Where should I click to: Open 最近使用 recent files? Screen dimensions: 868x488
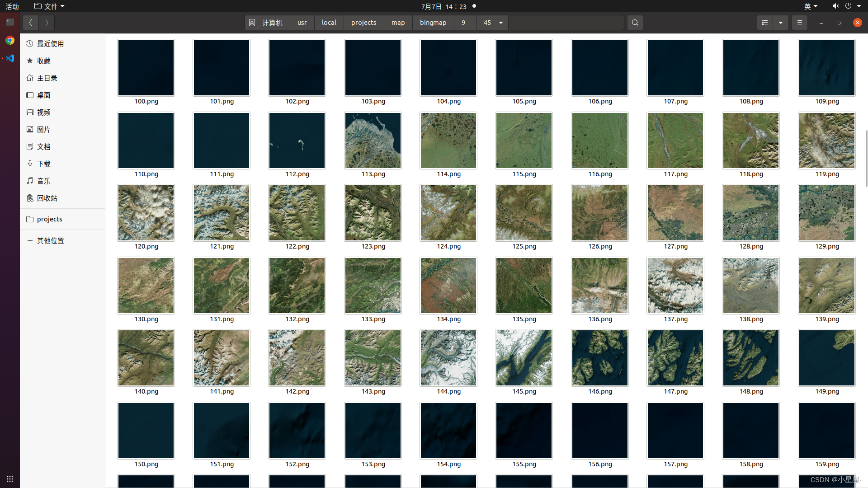(x=62, y=44)
